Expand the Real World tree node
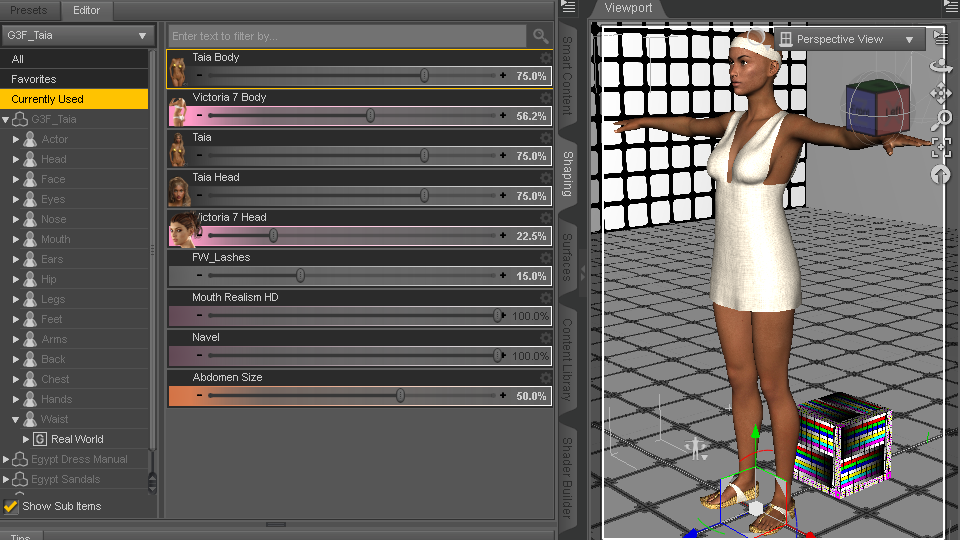Screen dimensions: 960x540 26,439
